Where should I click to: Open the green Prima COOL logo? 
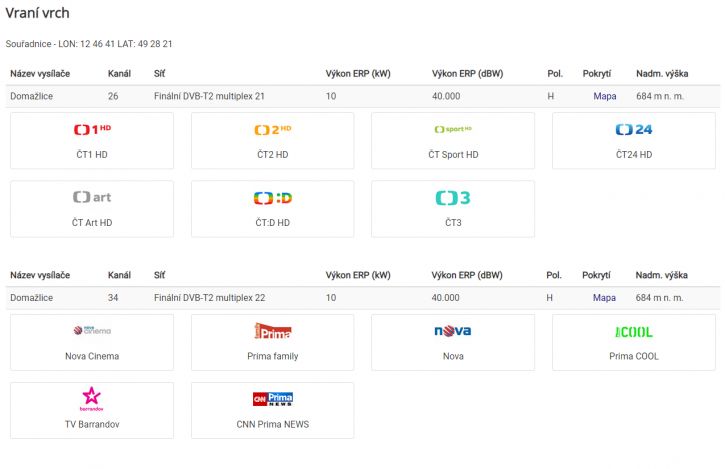pyautogui.click(x=633, y=332)
